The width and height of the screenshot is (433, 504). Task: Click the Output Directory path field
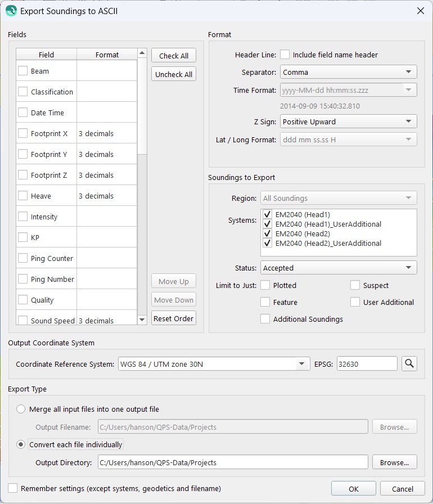pyautogui.click(x=233, y=462)
